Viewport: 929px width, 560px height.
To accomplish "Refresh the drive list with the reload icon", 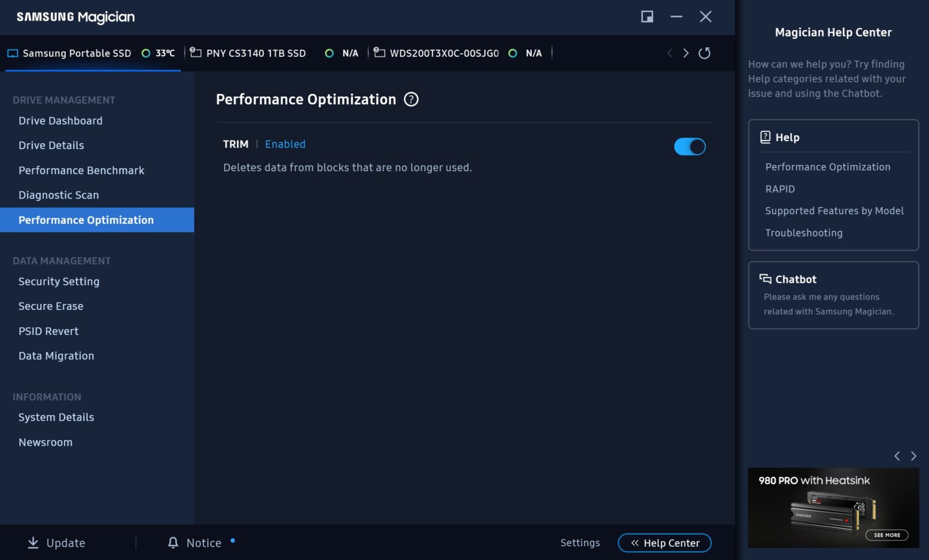I will pyautogui.click(x=704, y=53).
